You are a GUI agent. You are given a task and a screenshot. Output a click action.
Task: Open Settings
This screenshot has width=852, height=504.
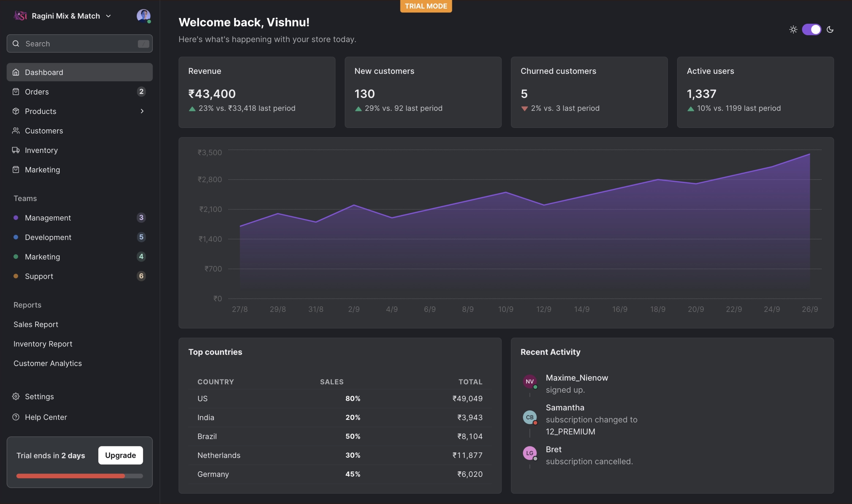click(x=80, y=396)
